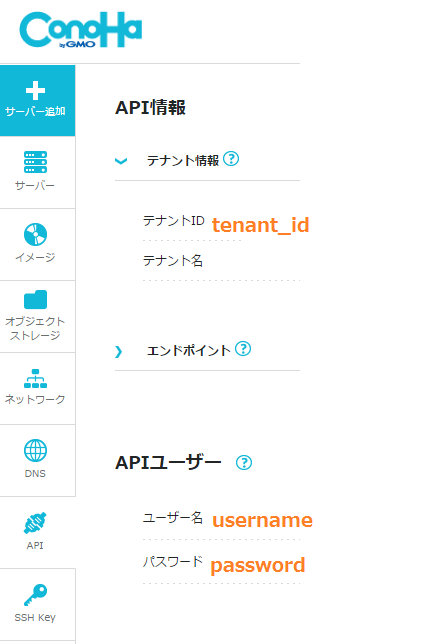434x644 pixels.
Task: Show help for テナント情報
Action: tap(231, 158)
